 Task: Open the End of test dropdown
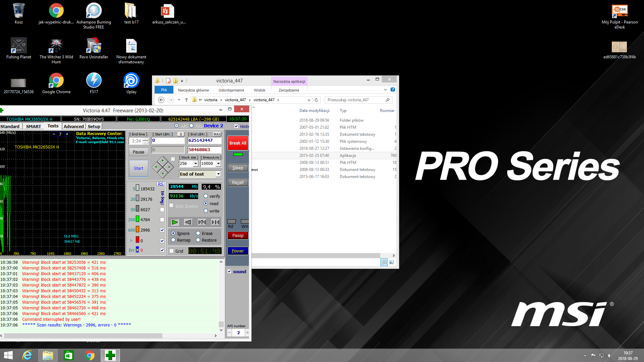click(218, 174)
